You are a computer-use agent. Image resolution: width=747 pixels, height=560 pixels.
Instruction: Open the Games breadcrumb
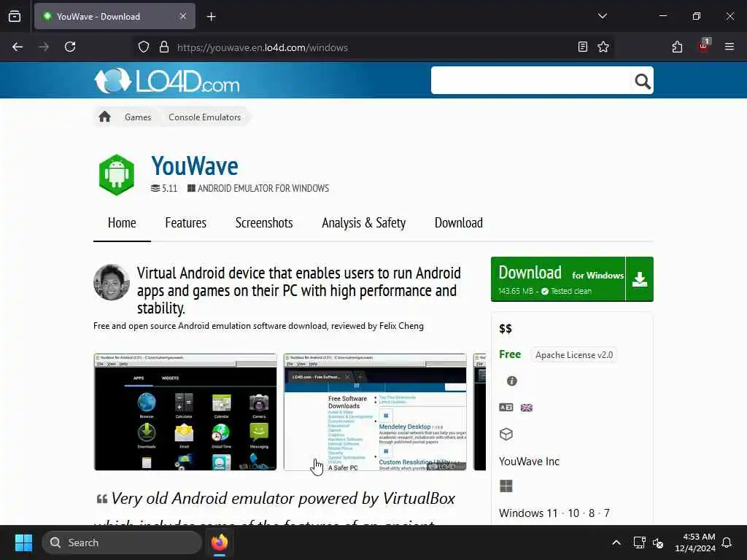click(138, 117)
